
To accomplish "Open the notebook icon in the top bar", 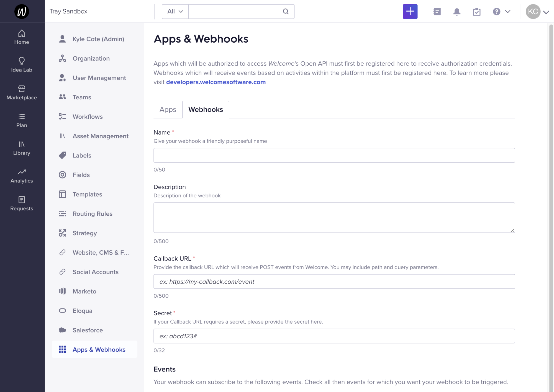I will 437,11.
